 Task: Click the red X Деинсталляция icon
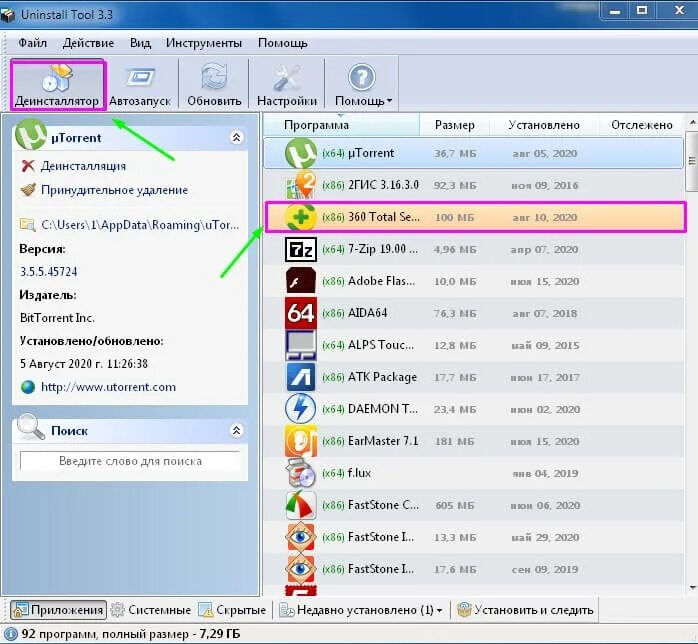[x=28, y=166]
